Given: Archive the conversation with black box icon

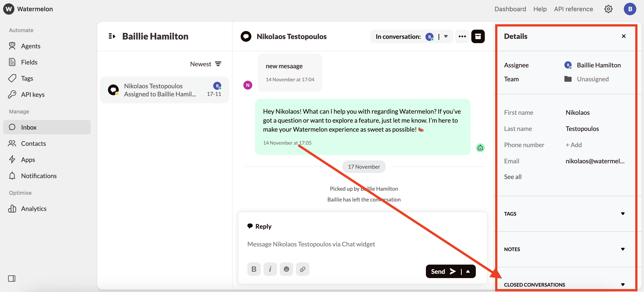Looking at the screenshot, I should pyautogui.click(x=478, y=36).
